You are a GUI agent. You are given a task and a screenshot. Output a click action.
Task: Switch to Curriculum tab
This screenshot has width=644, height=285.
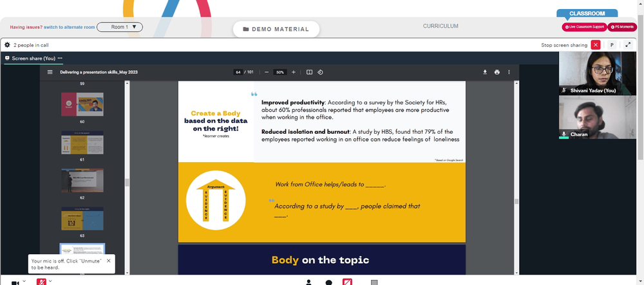[x=440, y=26]
